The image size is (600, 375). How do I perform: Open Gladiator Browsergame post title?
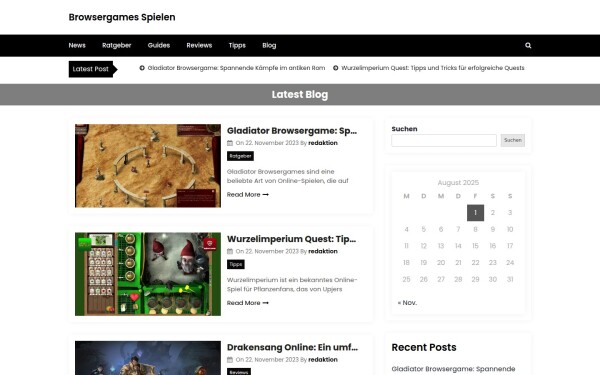point(292,131)
